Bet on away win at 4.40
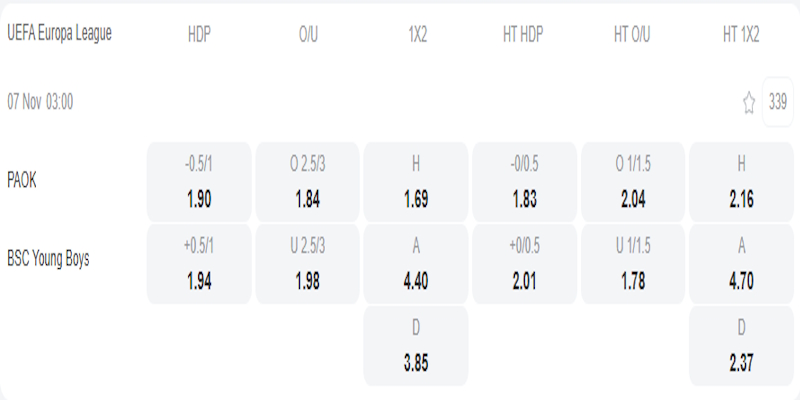800x400 pixels. [x=416, y=264]
